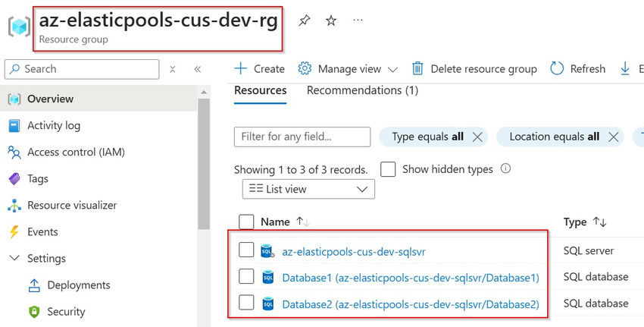Open the az-elasticpools-cus-dev-sqlsvr link
Screen dimensions: 644x327
[354, 251]
